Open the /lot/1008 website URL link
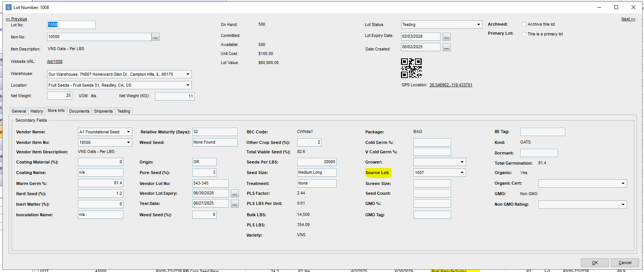 coord(55,61)
